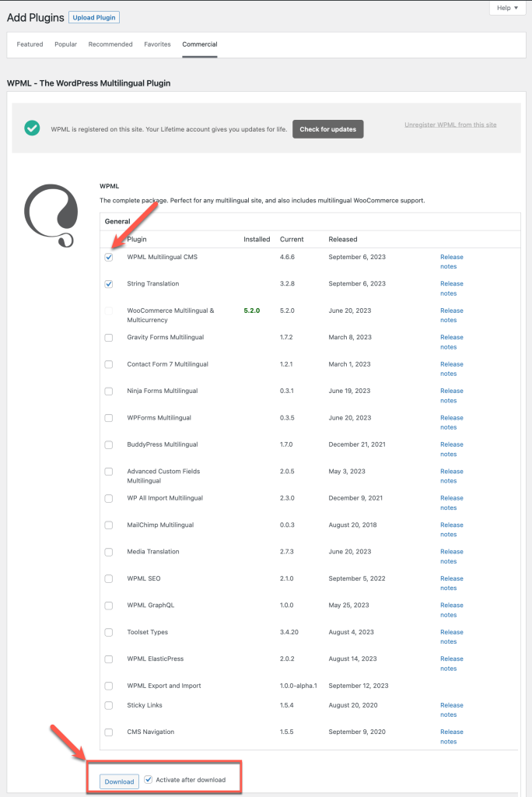Open WPML SEO release notes
532x797 pixels.
tap(452, 584)
